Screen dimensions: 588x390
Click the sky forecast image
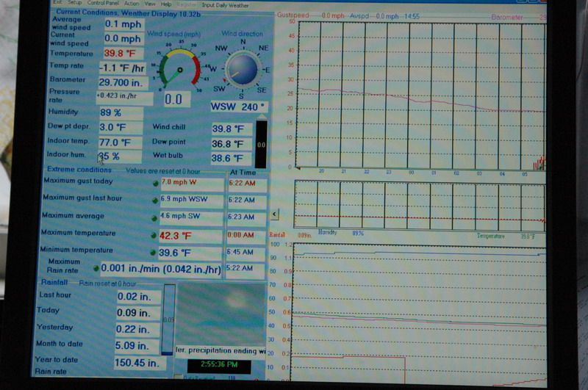(221, 314)
